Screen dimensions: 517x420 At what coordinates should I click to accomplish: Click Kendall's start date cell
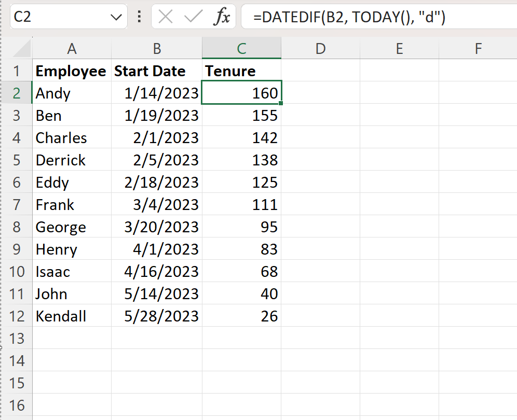[x=157, y=316]
